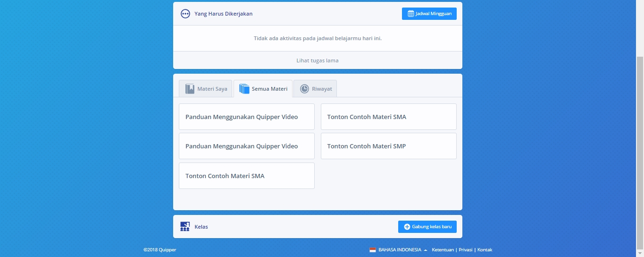Click the plus icon in Gabung kelas baru
The image size is (644, 257).
[407, 227]
